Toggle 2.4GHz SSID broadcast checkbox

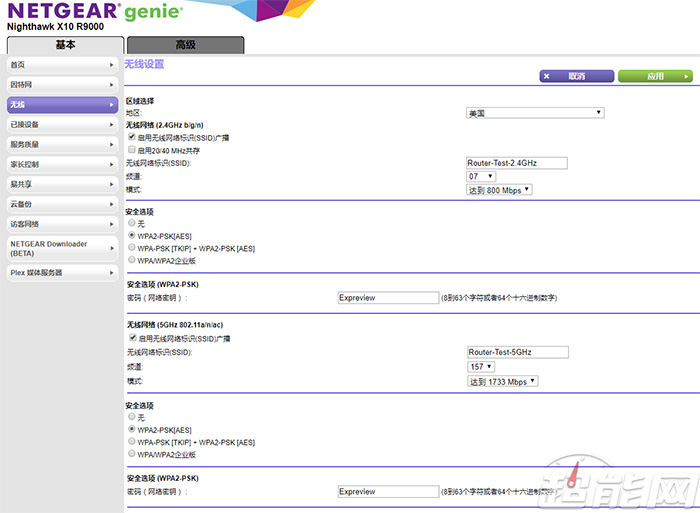coord(132,137)
